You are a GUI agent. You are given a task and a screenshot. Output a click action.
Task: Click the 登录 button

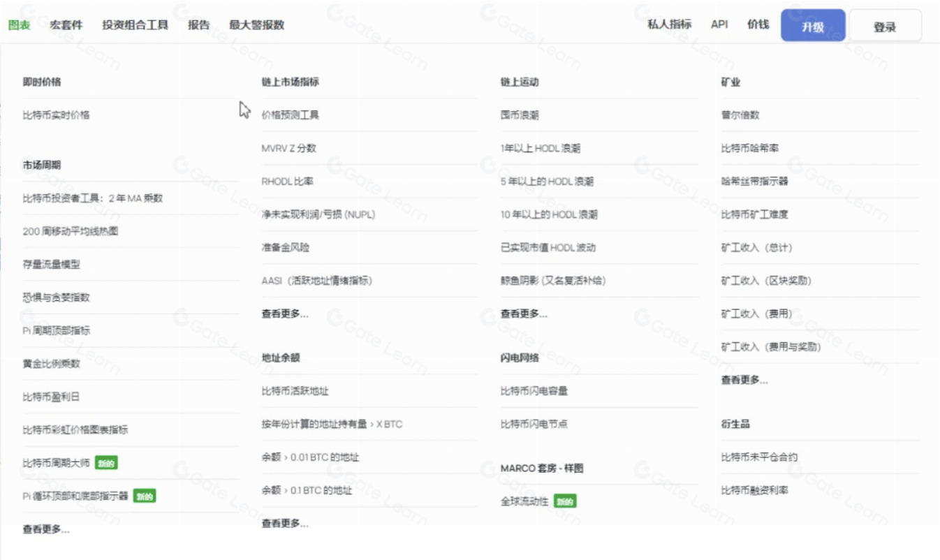(886, 24)
